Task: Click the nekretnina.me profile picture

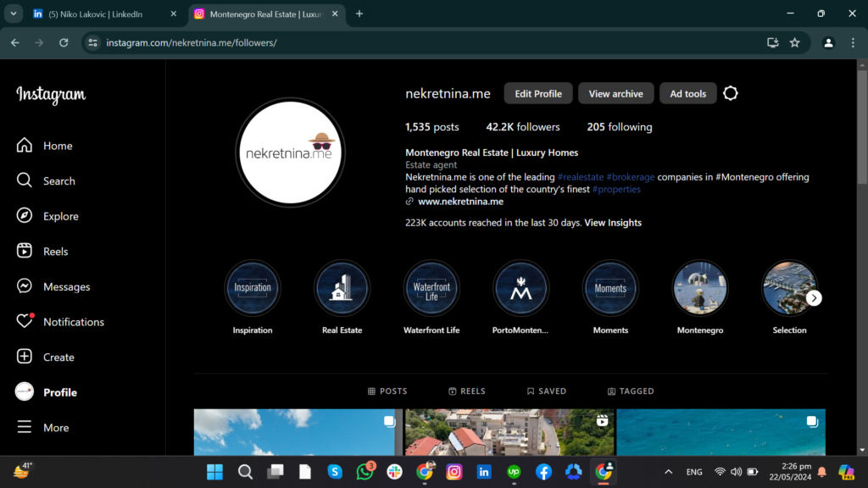Action: (290, 152)
